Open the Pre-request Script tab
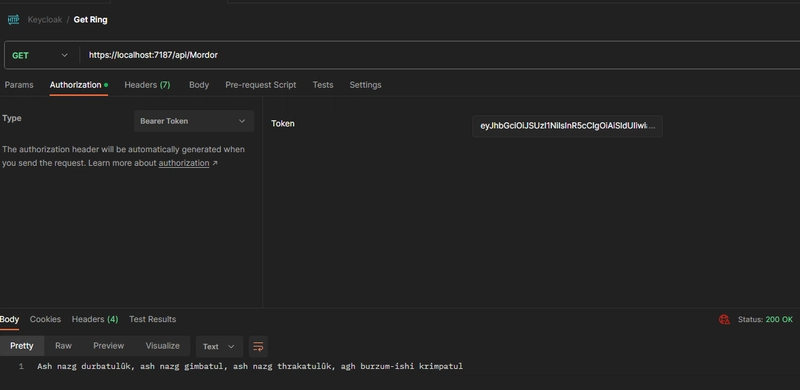Screen dimensions: 800x390 [261, 85]
